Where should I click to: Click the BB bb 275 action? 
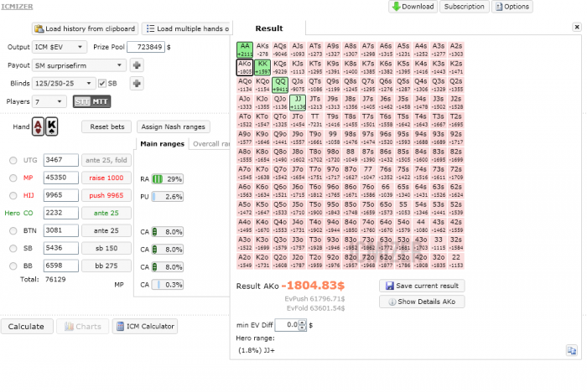click(x=106, y=266)
